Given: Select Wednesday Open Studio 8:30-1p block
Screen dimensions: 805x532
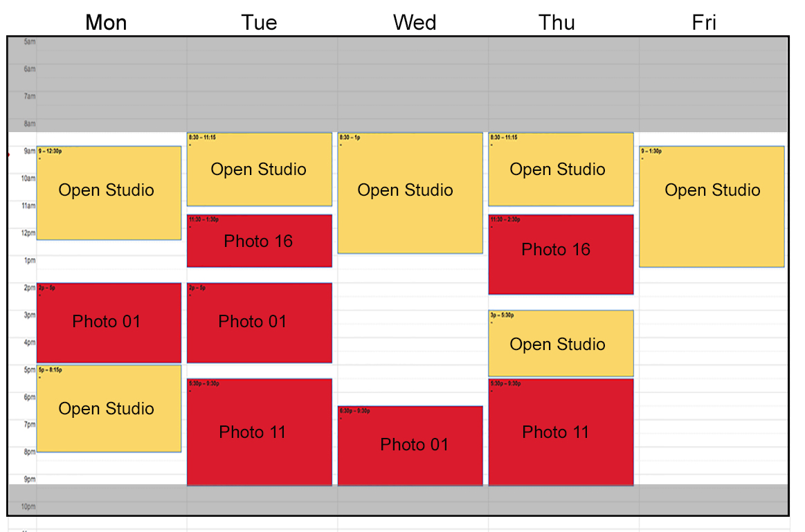Looking at the screenshot, I should coord(410,193).
